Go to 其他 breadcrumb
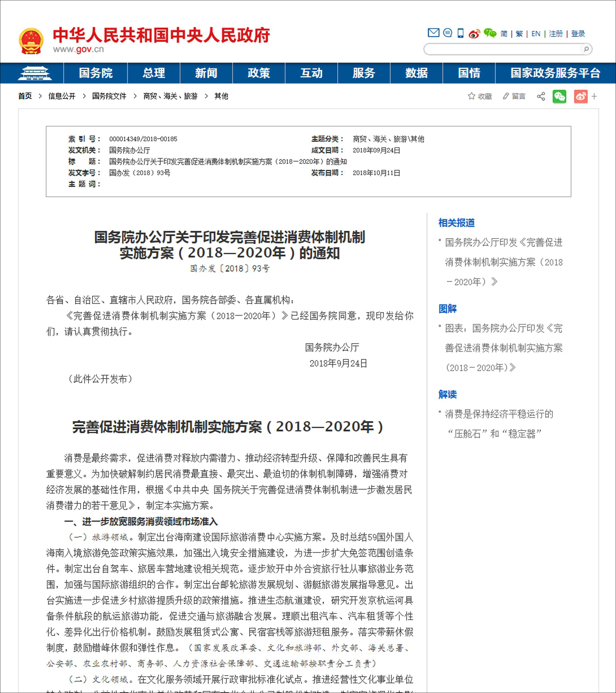 point(221,96)
